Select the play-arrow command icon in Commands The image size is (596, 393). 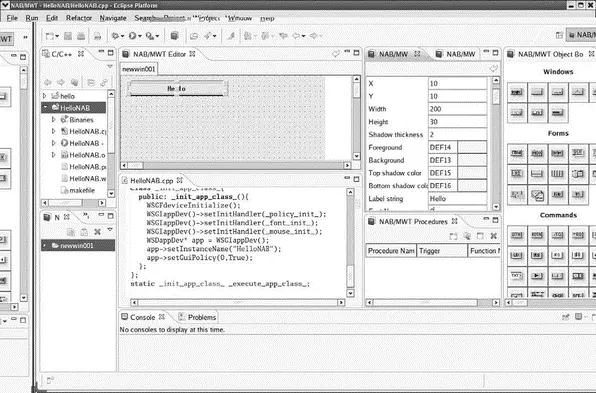[x=537, y=276]
